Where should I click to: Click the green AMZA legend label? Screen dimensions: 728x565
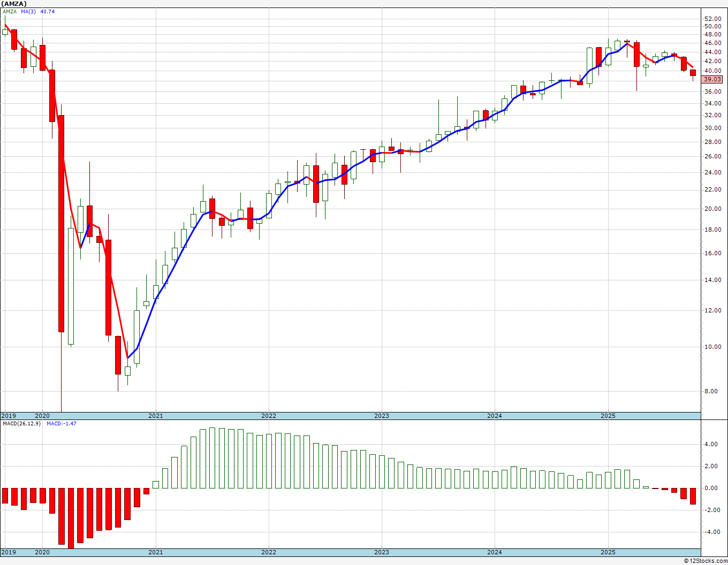(9, 11)
